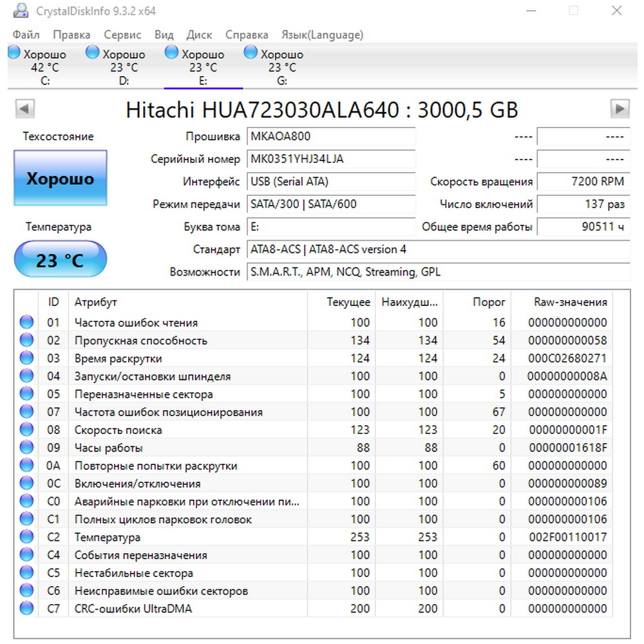Open the Сервис menu
Image resolution: width=644 pixels, height=644 pixels.
(x=122, y=35)
